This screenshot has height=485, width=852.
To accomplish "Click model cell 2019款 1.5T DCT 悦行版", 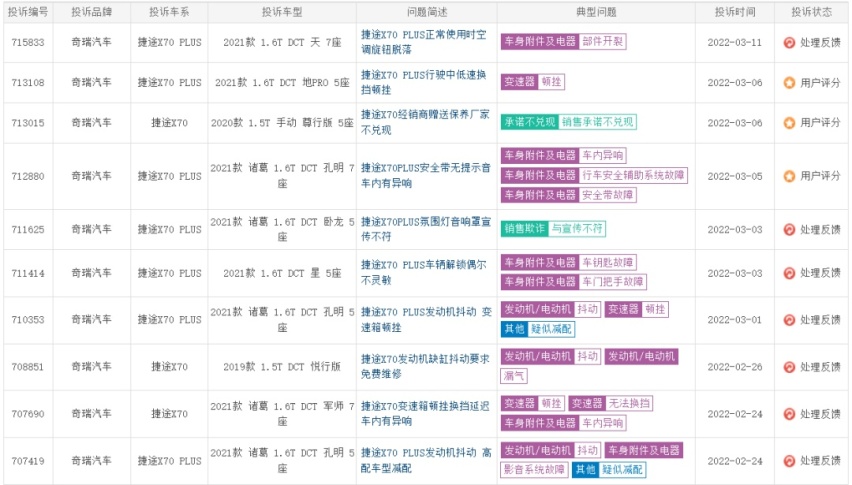I will click(282, 367).
